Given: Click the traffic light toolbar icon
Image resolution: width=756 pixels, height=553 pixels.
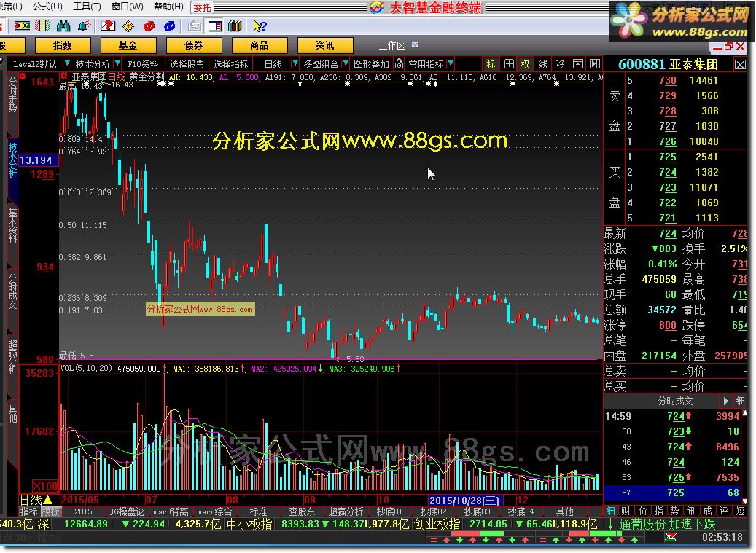Looking at the screenshot, I should pyautogui.click(x=22, y=26).
